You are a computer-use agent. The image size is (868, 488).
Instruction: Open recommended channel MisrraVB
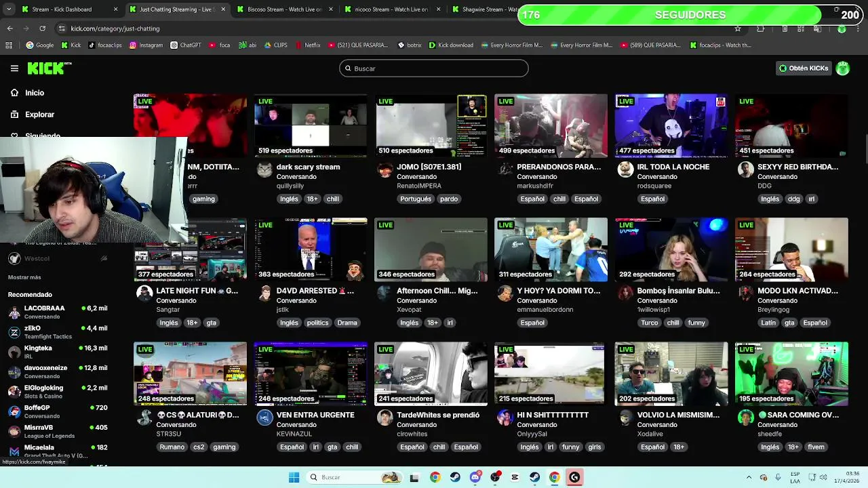click(x=58, y=431)
